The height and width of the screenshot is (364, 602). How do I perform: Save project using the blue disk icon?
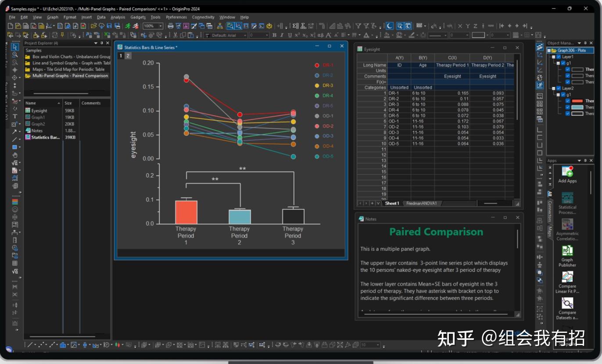[110, 26]
